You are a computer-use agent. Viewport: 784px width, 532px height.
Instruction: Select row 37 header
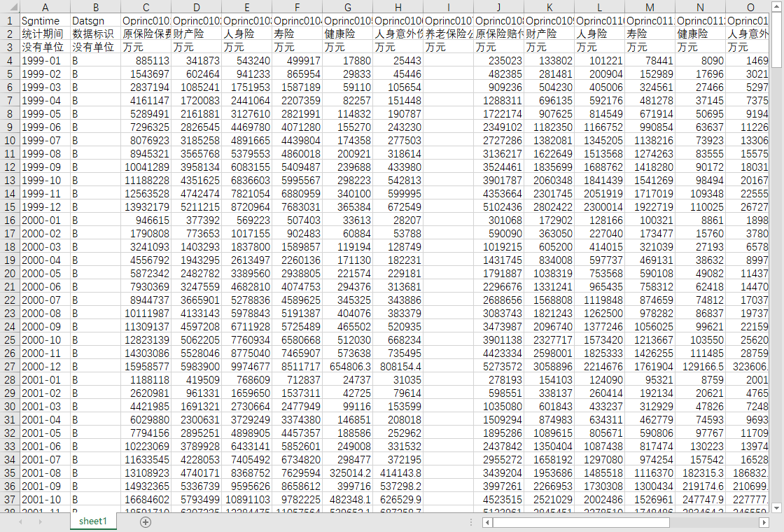(x=10, y=500)
